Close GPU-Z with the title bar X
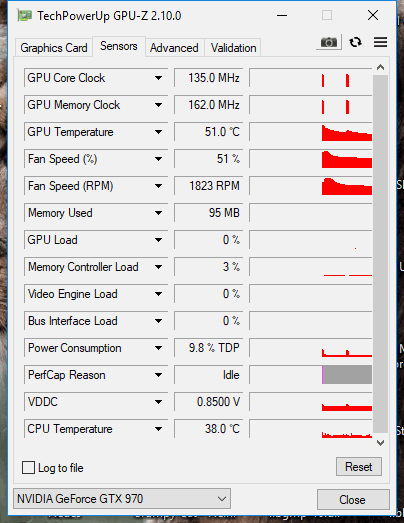 click(373, 15)
